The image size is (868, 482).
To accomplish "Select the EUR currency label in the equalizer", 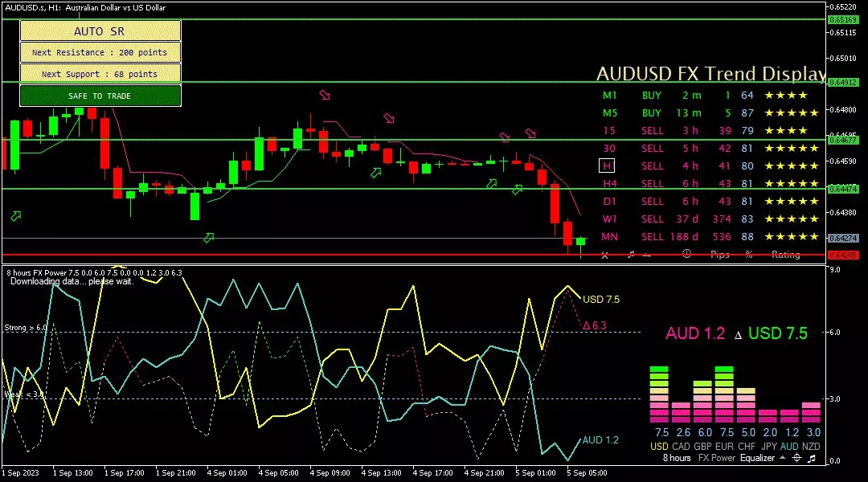I will (724, 446).
